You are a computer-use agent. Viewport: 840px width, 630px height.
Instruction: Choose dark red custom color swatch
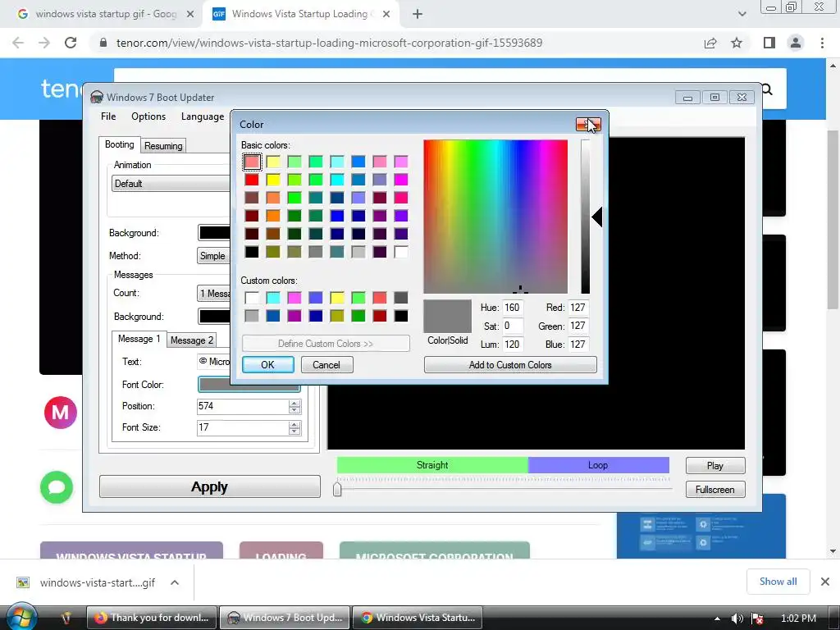point(379,316)
